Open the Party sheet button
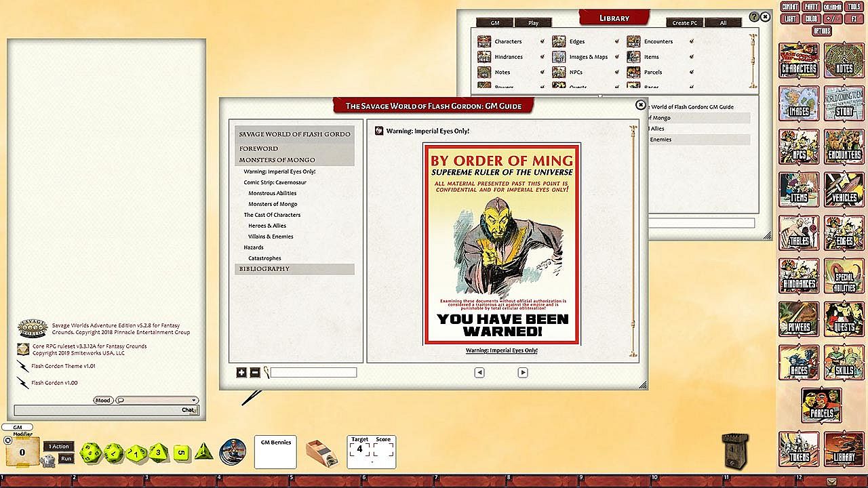This screenshot has height=488, width=868. tap(811, 7)
